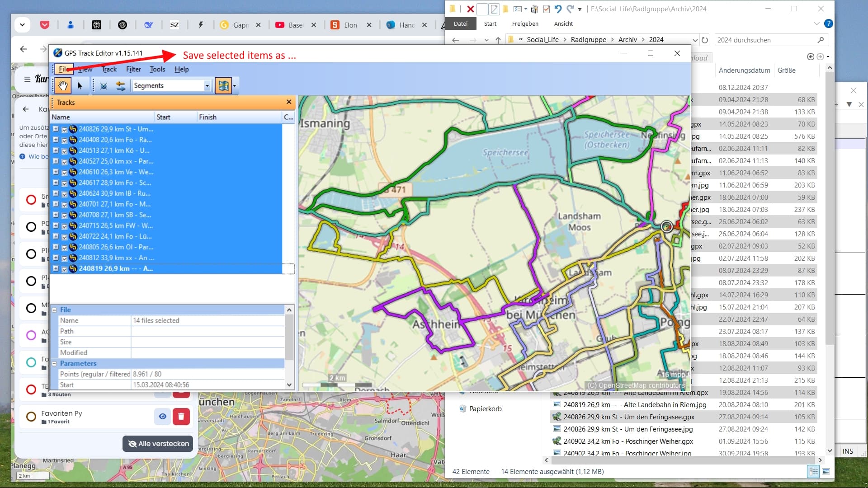Collapse the File properties section

point(54,310)
